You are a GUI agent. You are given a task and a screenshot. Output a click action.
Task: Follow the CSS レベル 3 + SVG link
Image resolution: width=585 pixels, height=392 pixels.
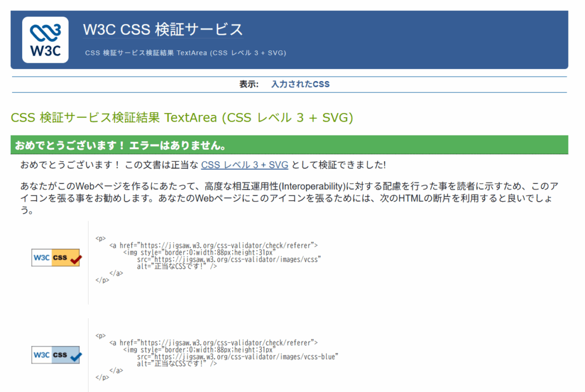[245, 165]
